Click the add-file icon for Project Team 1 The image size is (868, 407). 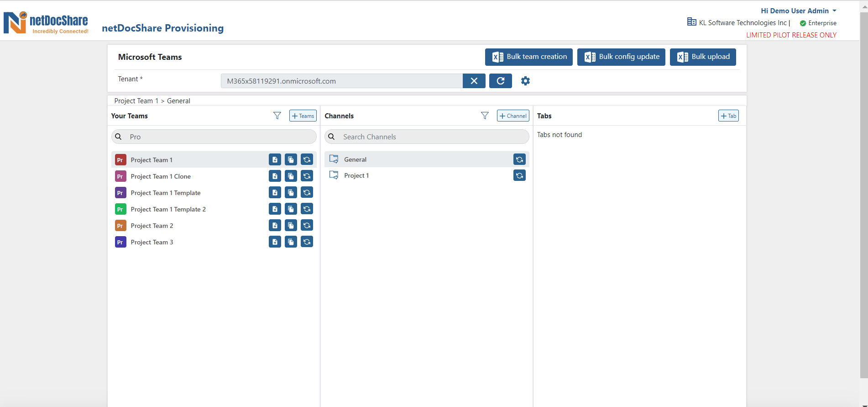(x=275, y=159)
